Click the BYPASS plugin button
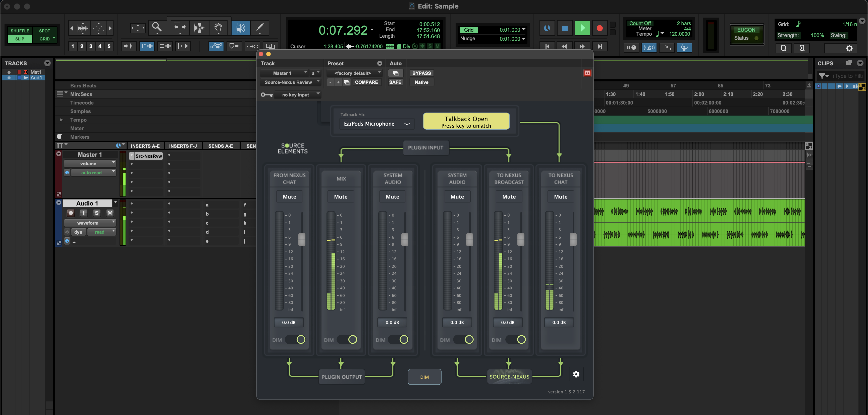Viewport: 868px width, 415px height. point(421,73)
